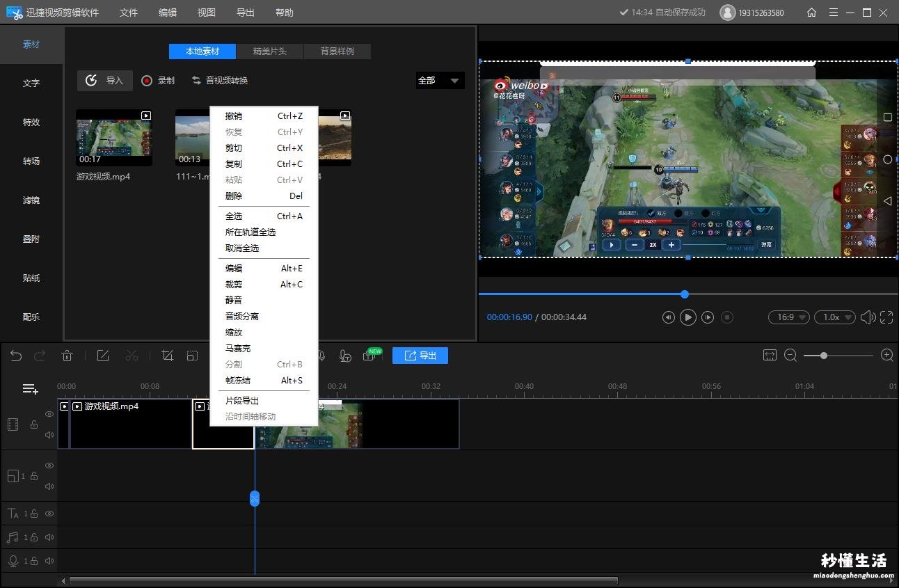This screenshot has width=899, height=588.
Task: Click the 导入 import button
Action: [x=104, y=81]
